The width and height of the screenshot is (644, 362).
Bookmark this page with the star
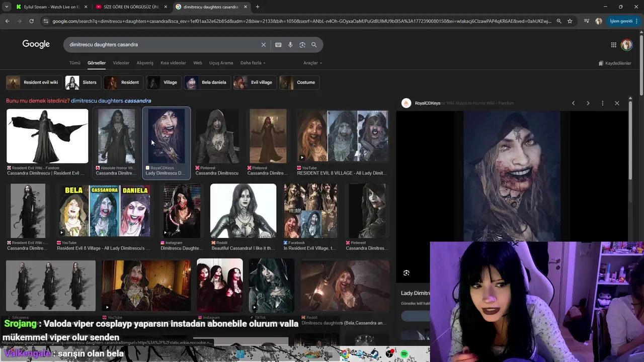(570, 21)
